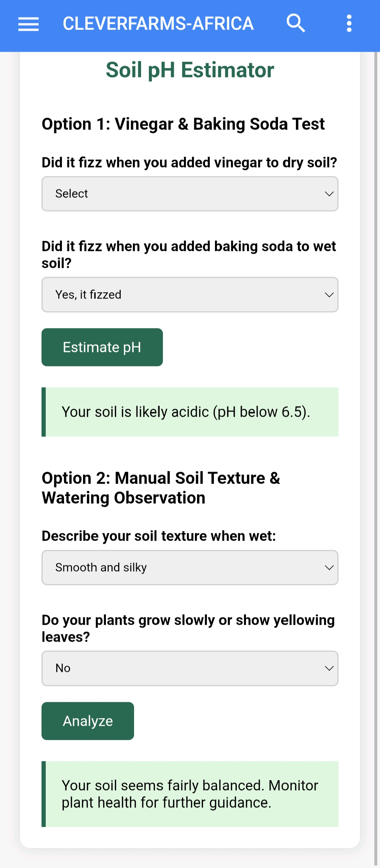Click the Soil pH Estimator heading
The width and height of the screenshot is (380, 868).
[x=190, y=69]
